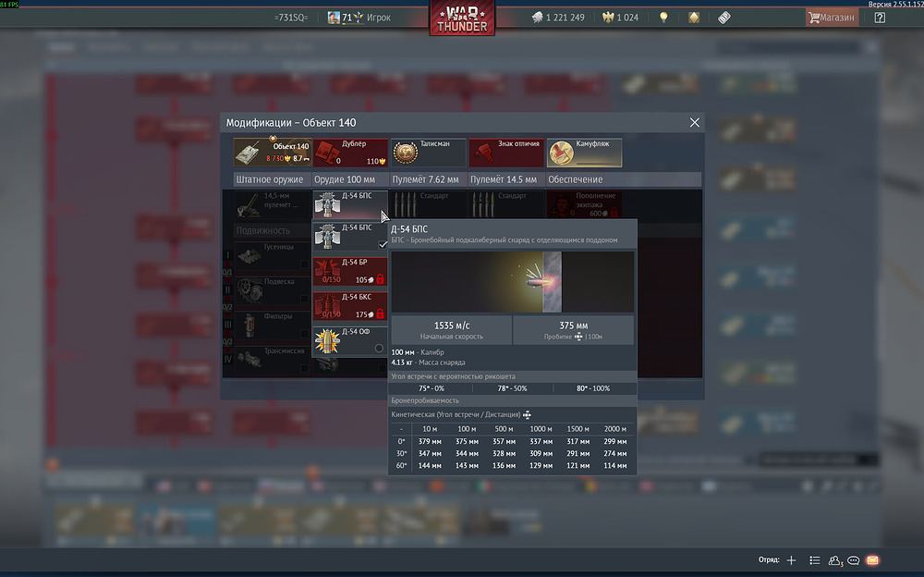Select Пополнение экипажа modification
The image size is (924, 577).
[584, 204]
